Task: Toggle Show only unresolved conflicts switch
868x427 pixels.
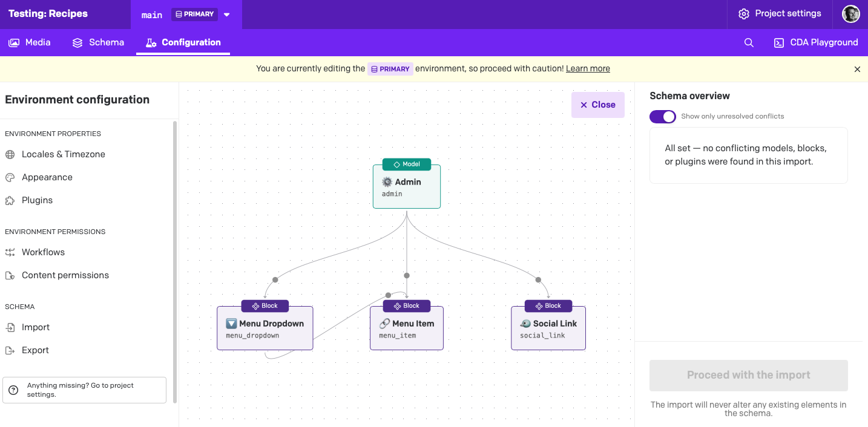Action: tap(662, 116)
